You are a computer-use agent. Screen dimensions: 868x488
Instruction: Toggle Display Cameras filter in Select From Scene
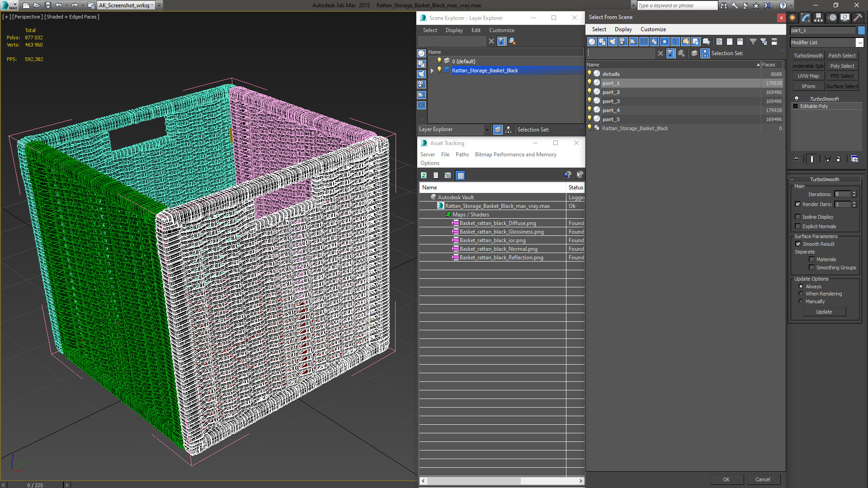(x=623, y=42)
